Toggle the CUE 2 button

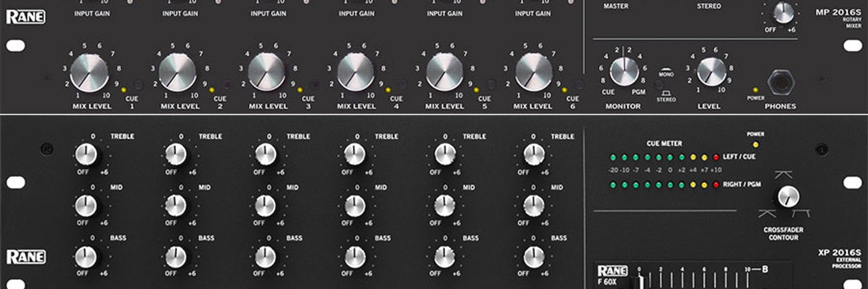coord(226,84)
